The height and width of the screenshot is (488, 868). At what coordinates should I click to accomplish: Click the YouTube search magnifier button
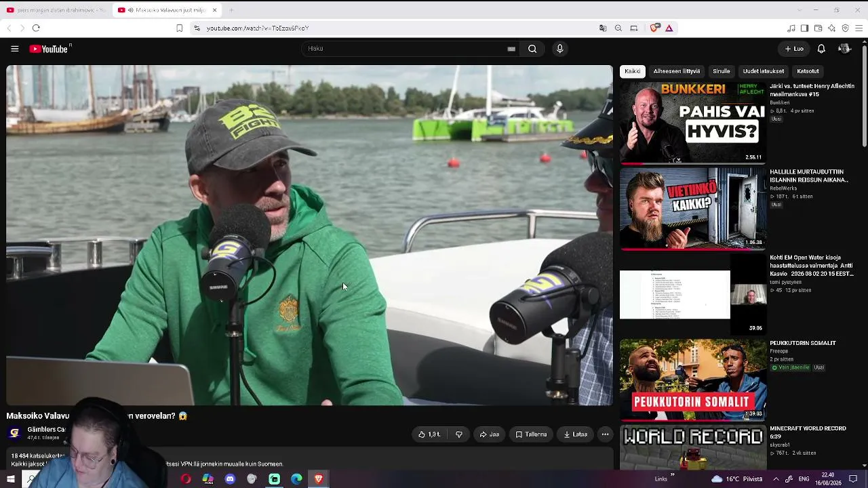[x=532, y=49]
